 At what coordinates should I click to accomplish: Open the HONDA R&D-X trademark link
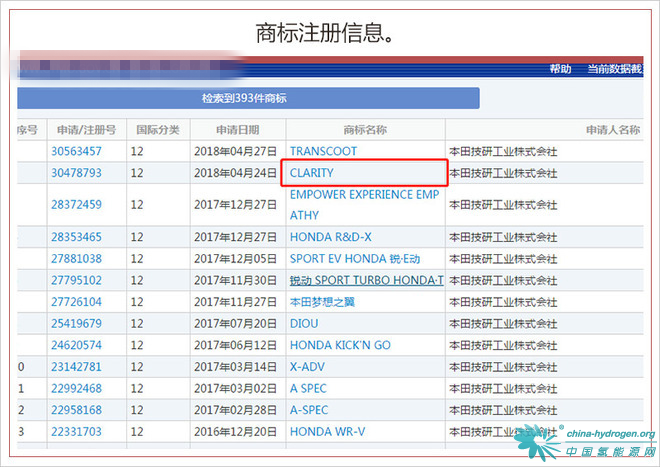pos(330,237)
